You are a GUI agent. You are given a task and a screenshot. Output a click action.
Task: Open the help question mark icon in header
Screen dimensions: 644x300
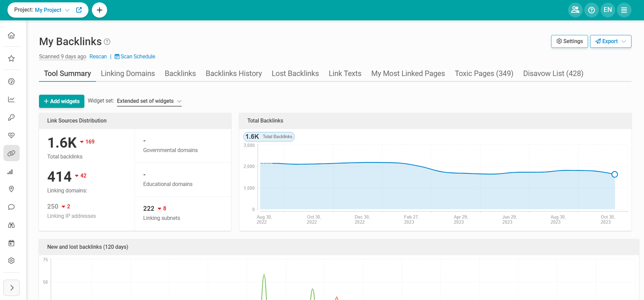pyautogui.click(x=591, y=10)
